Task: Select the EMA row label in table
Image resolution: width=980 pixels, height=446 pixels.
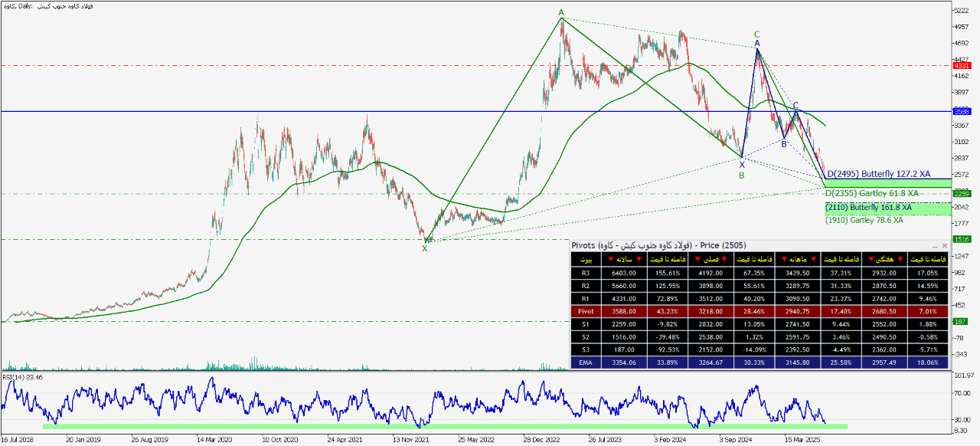Action: tap(585, 363)
